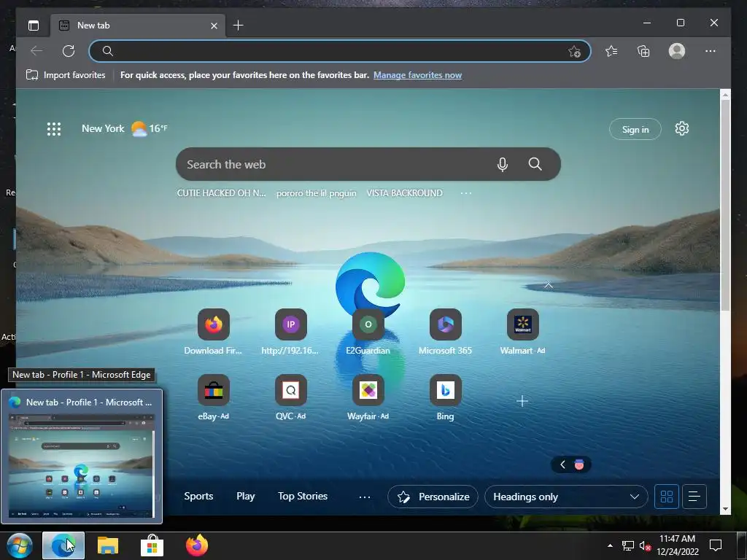Viewport: 747px width, 560px height.
Task: Open Microsoft Store from taskbar
Action: [x=152, y=545]
